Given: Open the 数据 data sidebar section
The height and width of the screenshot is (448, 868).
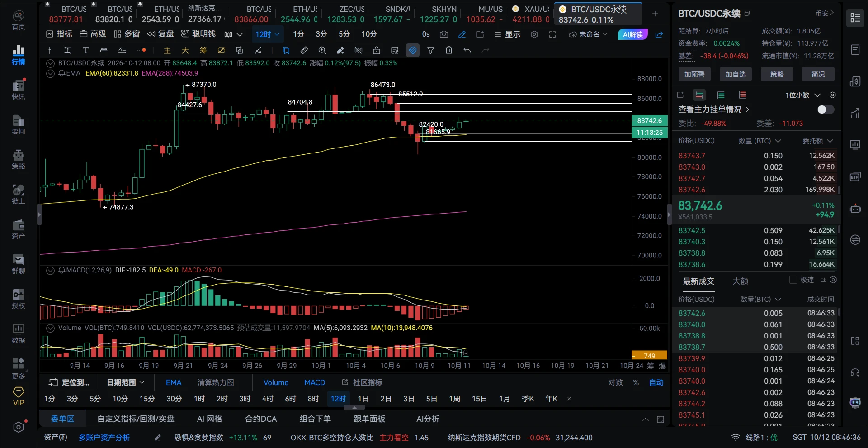Looking at the screenshot, I should pos(19,334).
